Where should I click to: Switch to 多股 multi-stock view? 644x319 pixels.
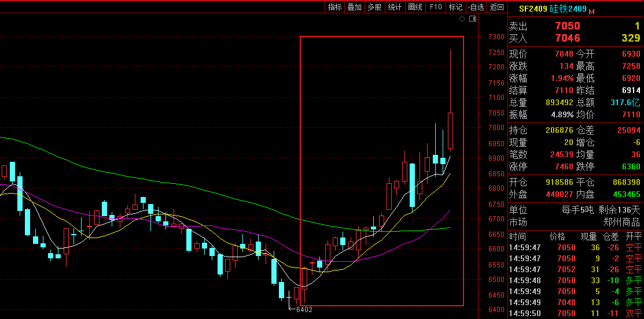(x=374, y=7)
